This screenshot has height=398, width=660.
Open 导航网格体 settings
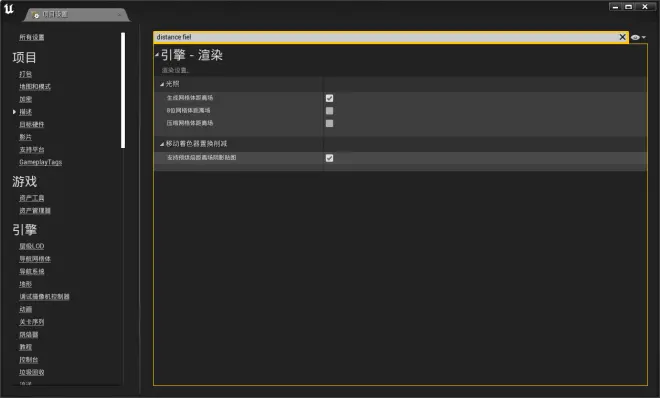(x=35, y=259)
